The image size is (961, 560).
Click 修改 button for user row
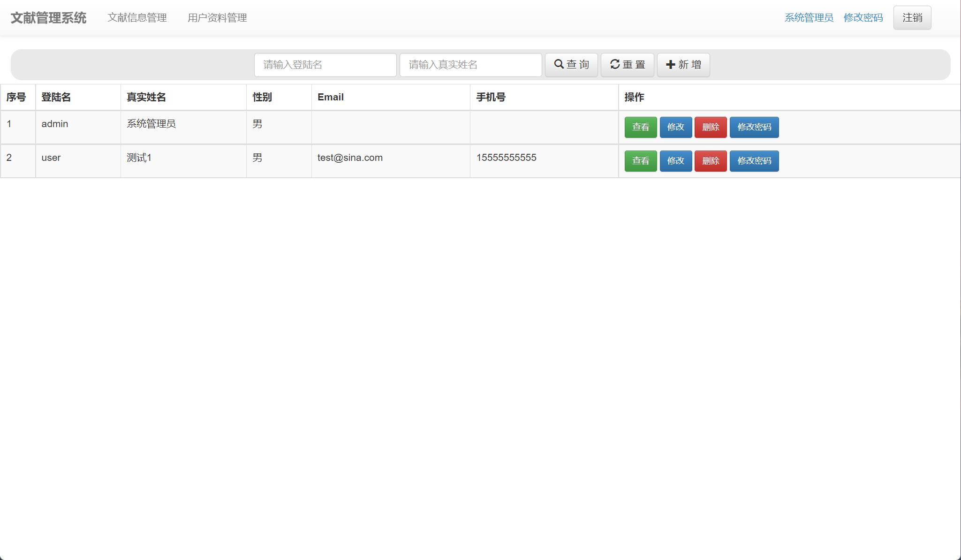pyautogui.click(x=676, y=161)
